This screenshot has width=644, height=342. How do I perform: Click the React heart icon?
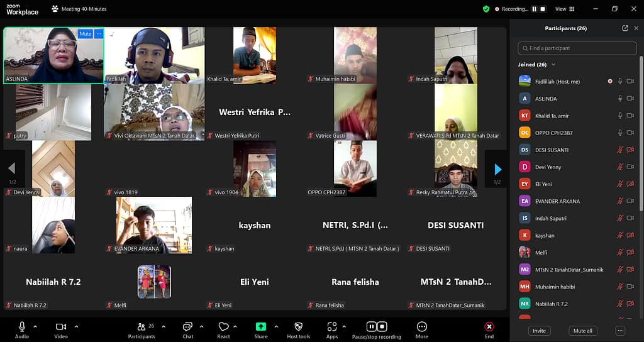[223, 327]
